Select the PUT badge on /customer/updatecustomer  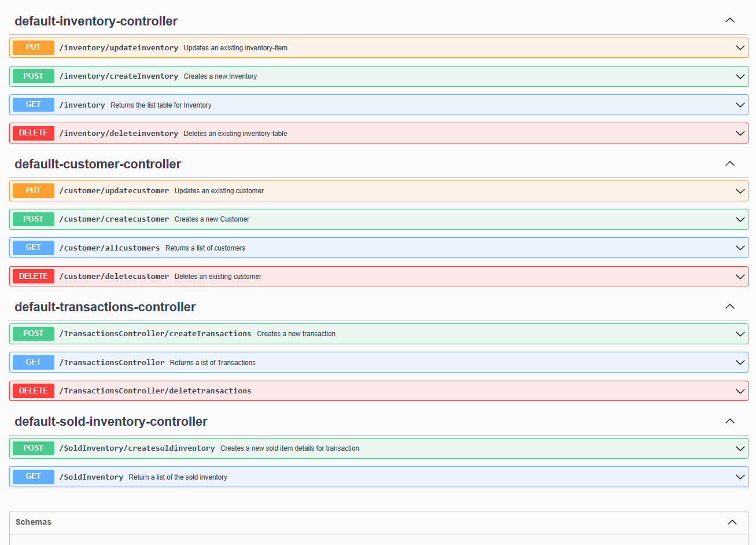coord(33,190)
